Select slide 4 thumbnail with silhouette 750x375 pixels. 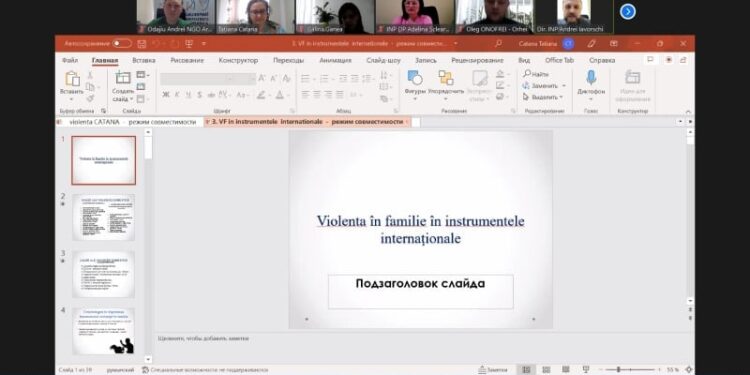coord(104,331)
